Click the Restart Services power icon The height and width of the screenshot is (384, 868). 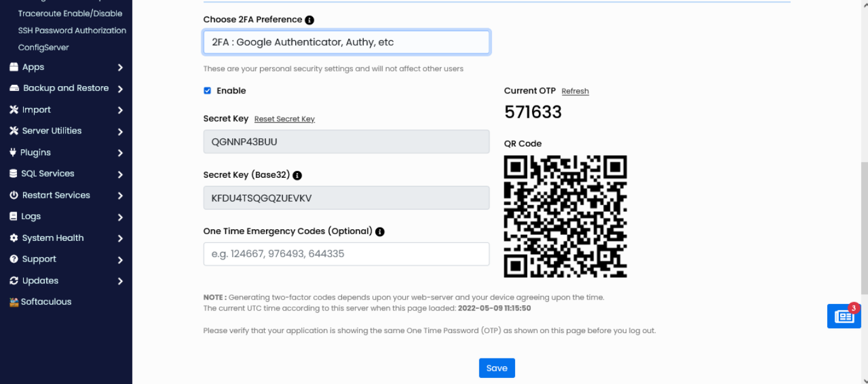(x=13, y=195)
